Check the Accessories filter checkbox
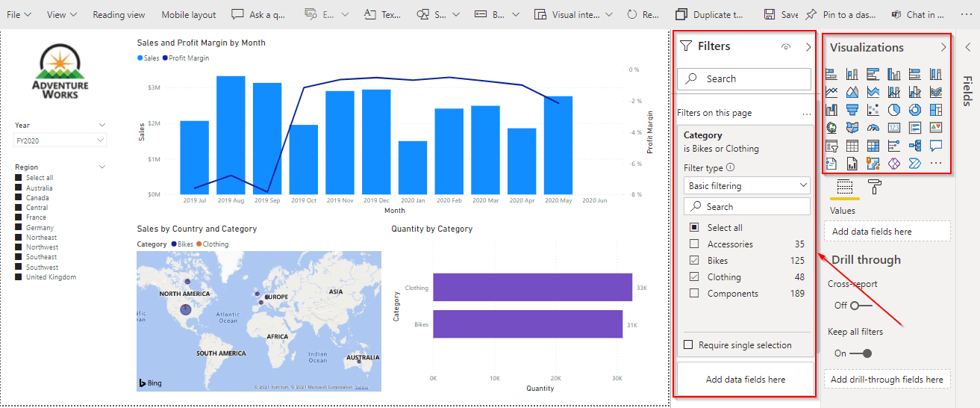Viewport: 980px width, 408px height. pyautogui.click(x=694, y=244)
